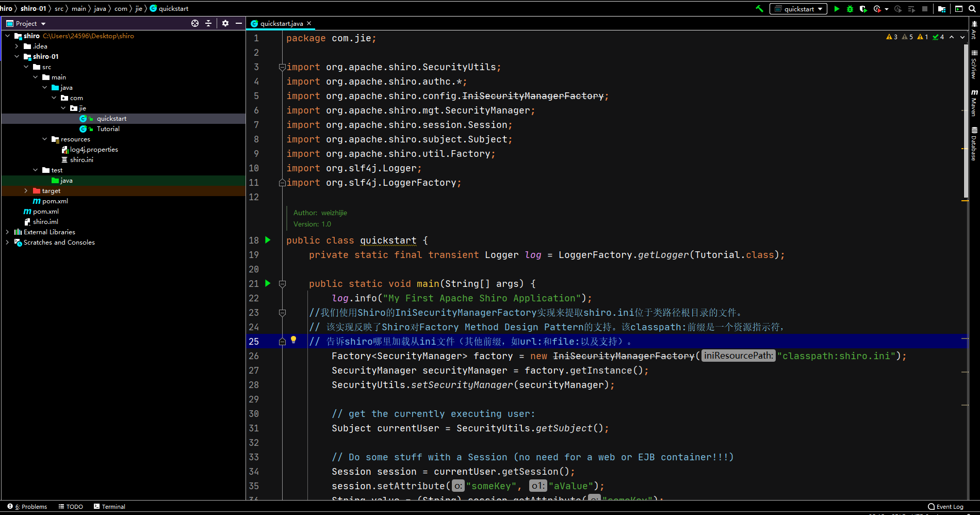Collapse the src folder
This screenshot has width=980, height=515.
[x=26, y=67]
